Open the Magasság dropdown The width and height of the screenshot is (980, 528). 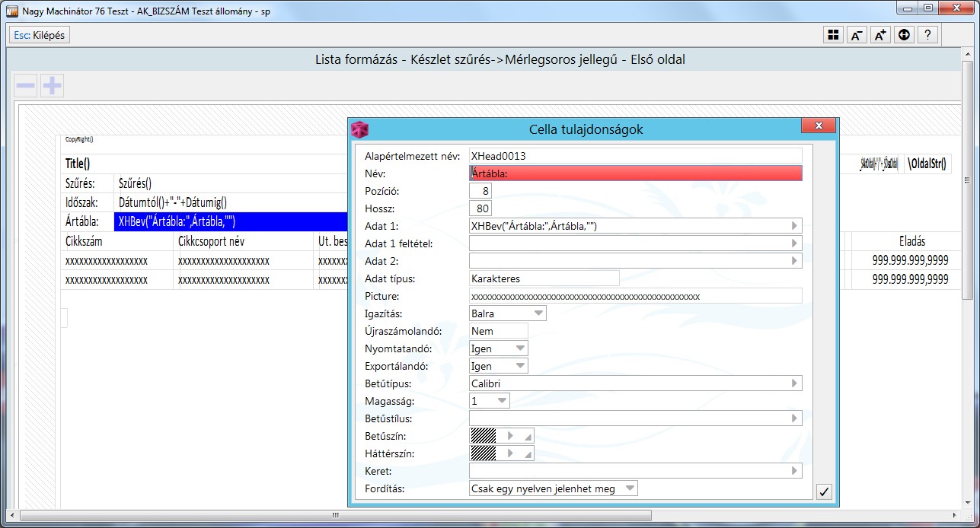(502, 401)
